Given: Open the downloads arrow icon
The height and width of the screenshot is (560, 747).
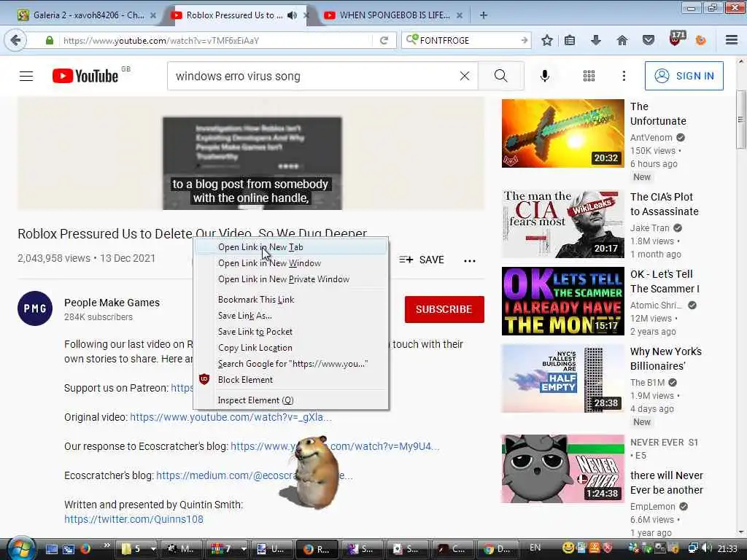Looking at the screenshot, I should click(595, 41).
